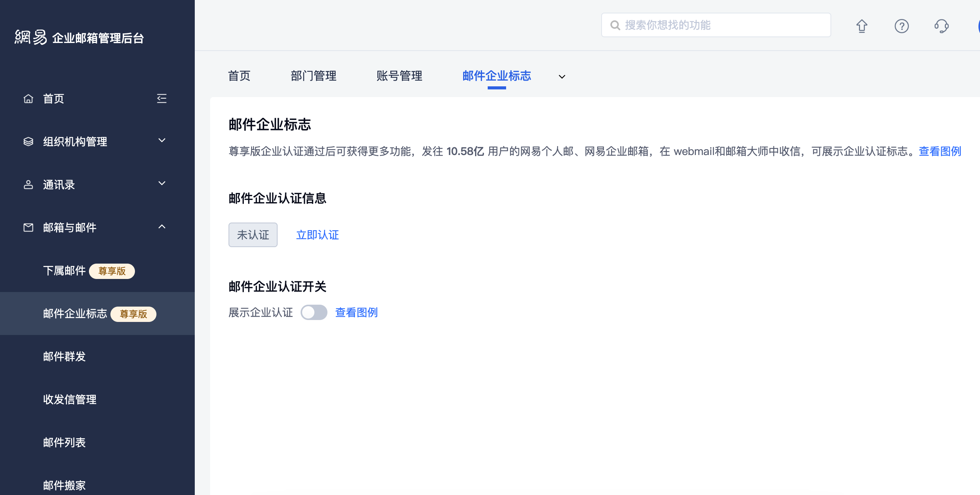980x495 pixels.
Task: Open 邮件企业标志 in the sidebar
Action: tap(75, 314)
